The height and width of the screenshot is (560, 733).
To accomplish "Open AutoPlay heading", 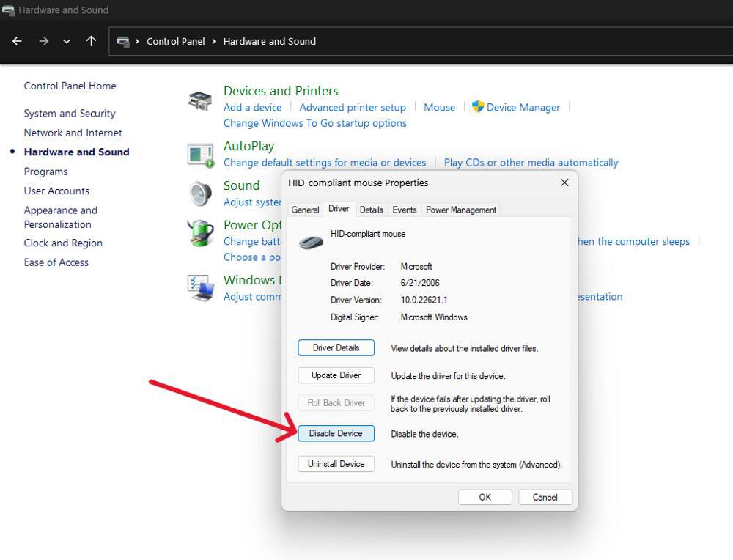I will (248, 147).
